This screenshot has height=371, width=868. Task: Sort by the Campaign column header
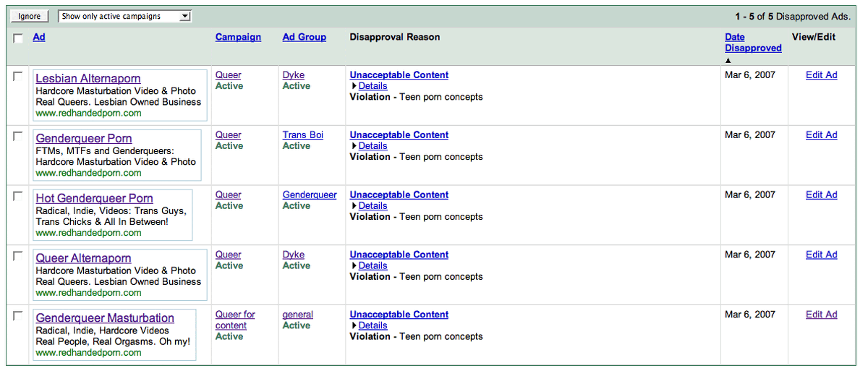(x=238, y=37)
